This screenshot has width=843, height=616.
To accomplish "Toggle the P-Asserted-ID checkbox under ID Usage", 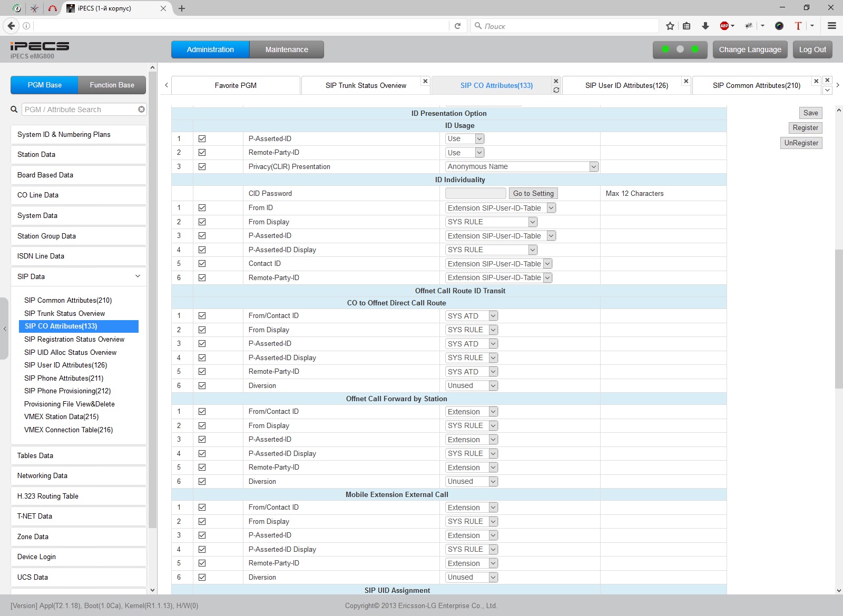I will pyautogui.click(x=202, y=139).
